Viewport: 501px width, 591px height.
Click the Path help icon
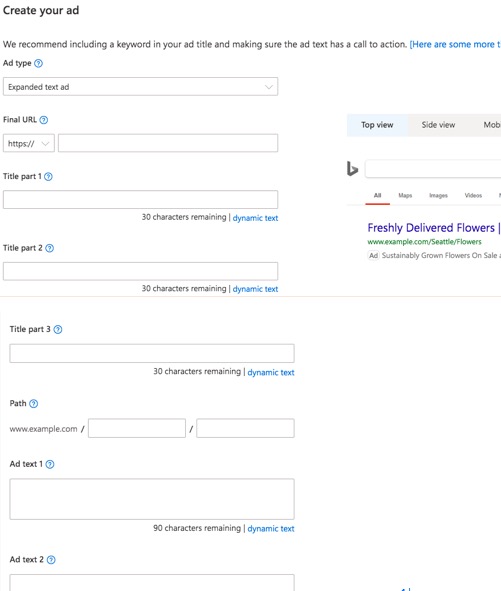34,404
